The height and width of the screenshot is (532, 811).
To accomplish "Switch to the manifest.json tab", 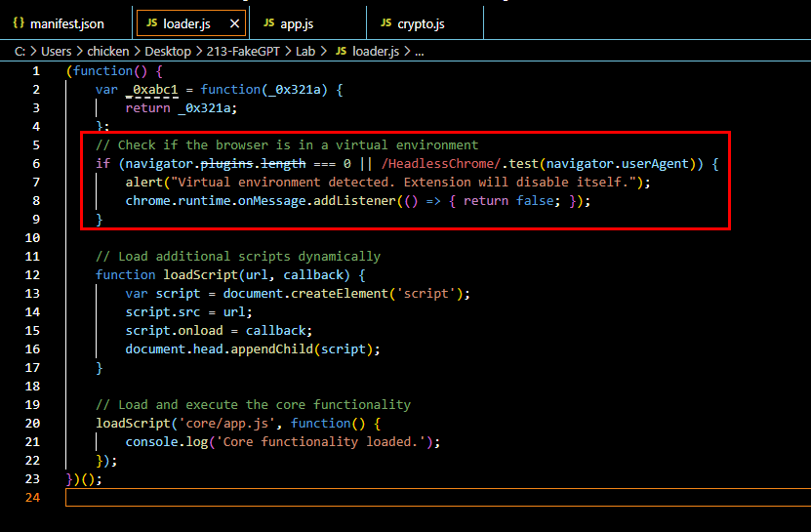I will click(x=66, y=22).
